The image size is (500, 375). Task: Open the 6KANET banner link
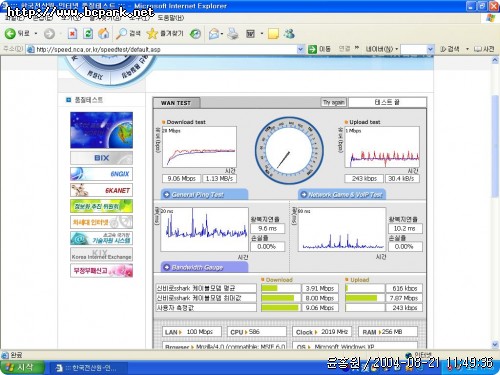tap(101, 190)
